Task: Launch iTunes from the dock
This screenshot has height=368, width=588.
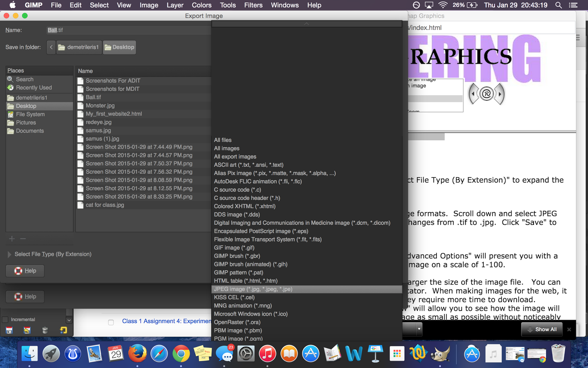Action: (268, 354)
